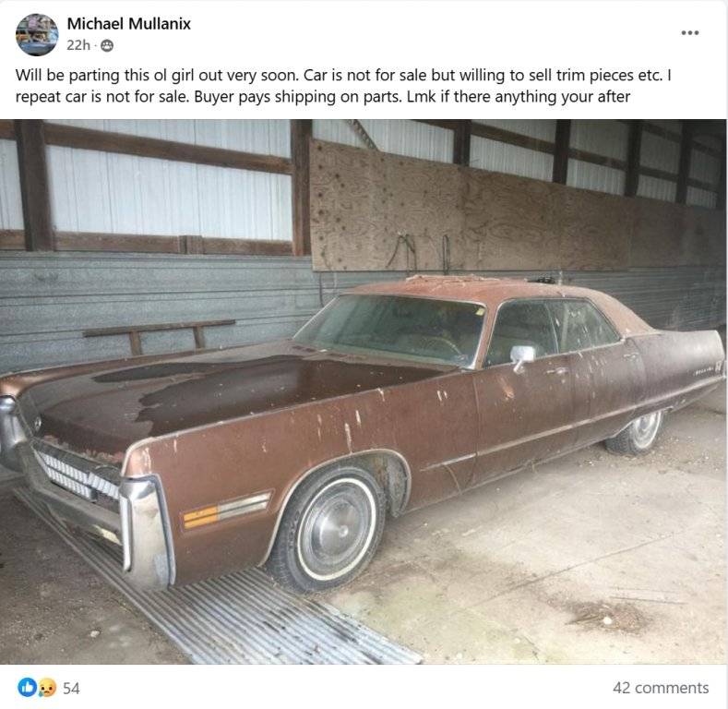728x709 pixels.
Task: Click the blue Like reaction icon
Action: pyautogui.click(x=27, y=688)
